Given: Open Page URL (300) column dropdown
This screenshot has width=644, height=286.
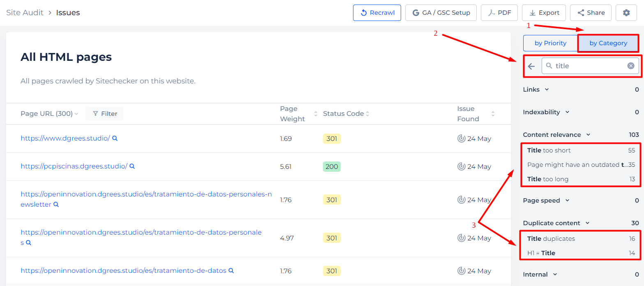Looking at the screenshot, I should coord(49,114).
